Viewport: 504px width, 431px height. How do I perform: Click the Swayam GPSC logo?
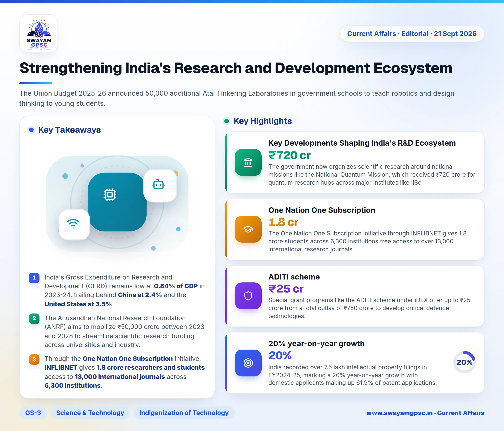point(39,34)
